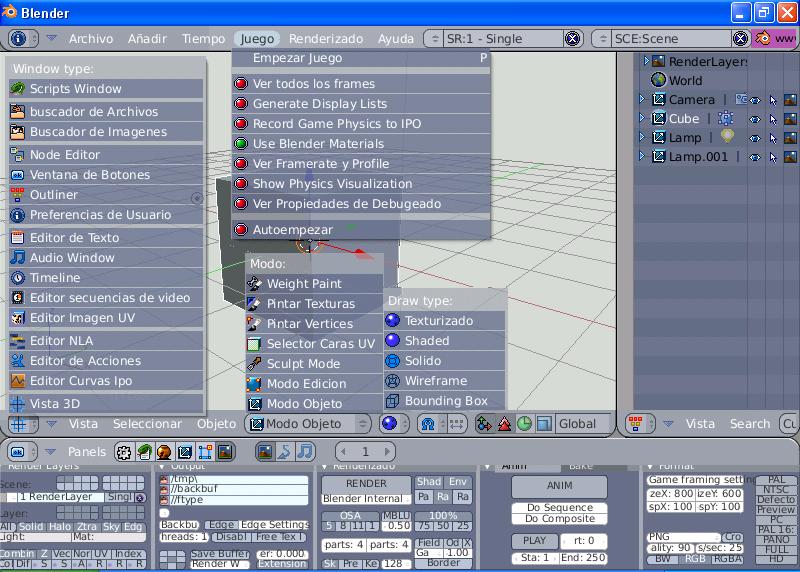Select Texturizado draw type

444,321
